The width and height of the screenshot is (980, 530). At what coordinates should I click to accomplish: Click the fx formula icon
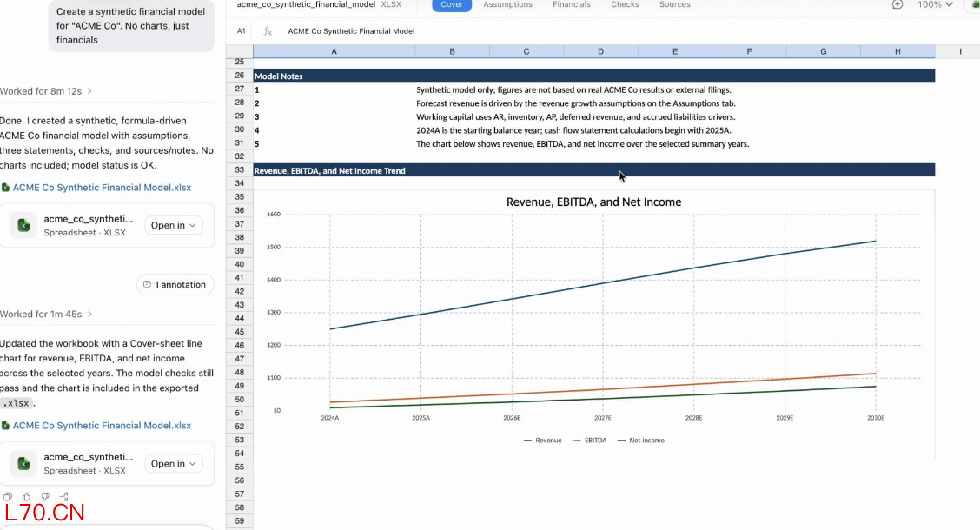pos(268,30)
